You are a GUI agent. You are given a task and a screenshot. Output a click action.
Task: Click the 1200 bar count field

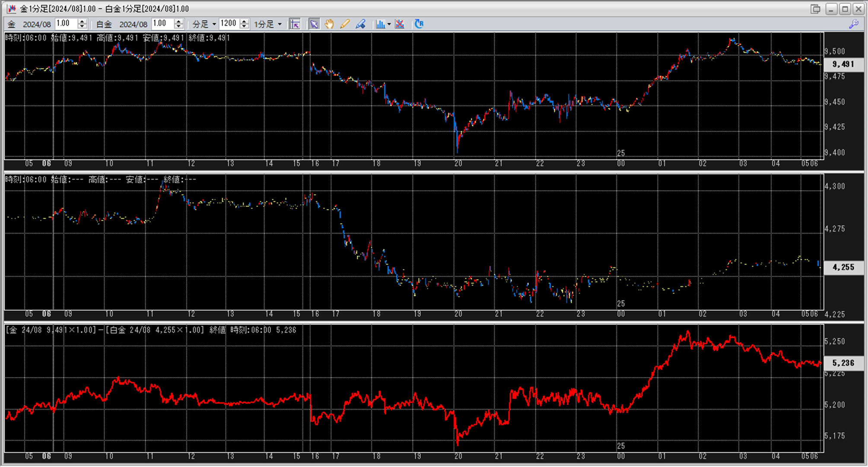[229, 24]
